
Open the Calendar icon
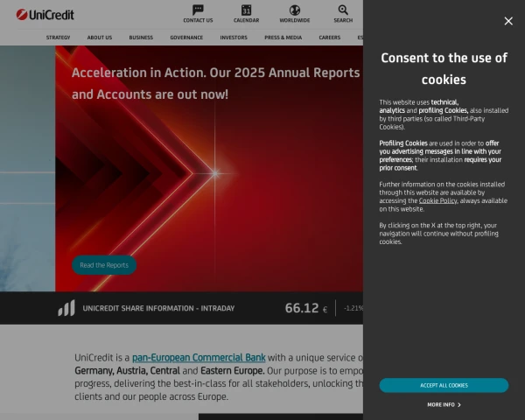click(247, 10)
